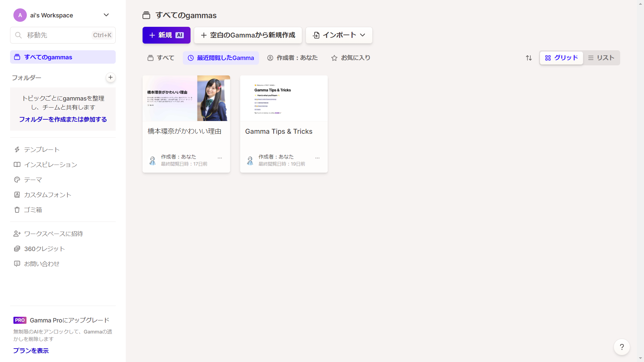
Task: Open テンプレート in sidebar
Action: click(x=42, y=149)
